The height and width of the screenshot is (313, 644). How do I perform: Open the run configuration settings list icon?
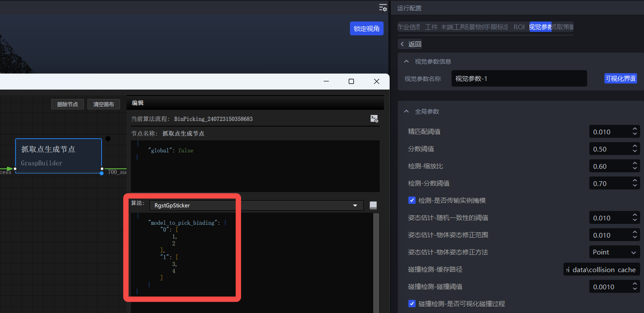[x=383, y=8]
